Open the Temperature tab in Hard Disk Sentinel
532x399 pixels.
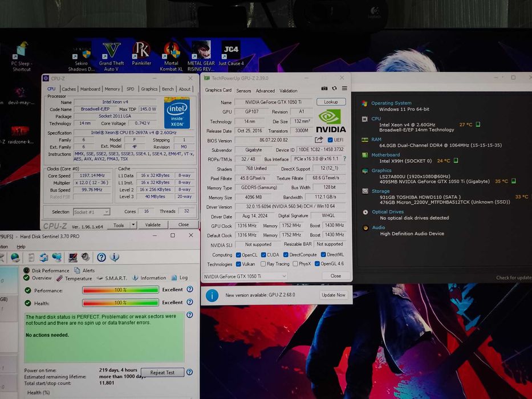point(74,278)
